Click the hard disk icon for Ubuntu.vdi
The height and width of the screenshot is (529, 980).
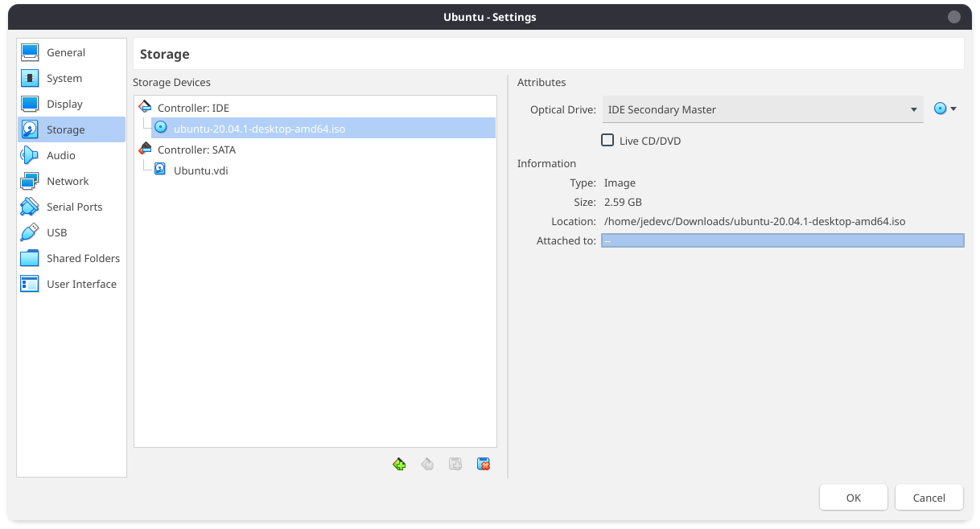click(161, 170)
